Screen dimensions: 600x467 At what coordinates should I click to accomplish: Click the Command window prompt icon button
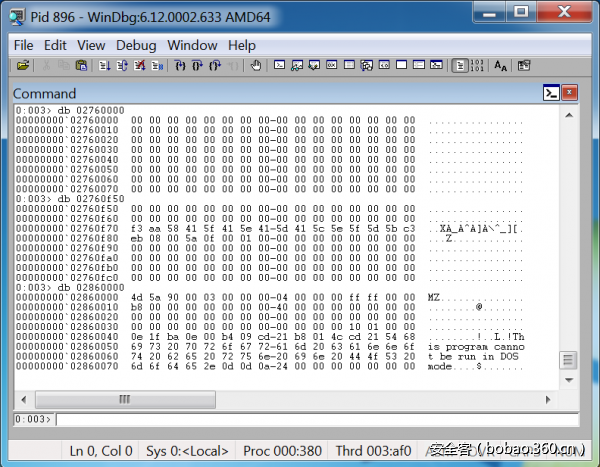tap(550, 93)
